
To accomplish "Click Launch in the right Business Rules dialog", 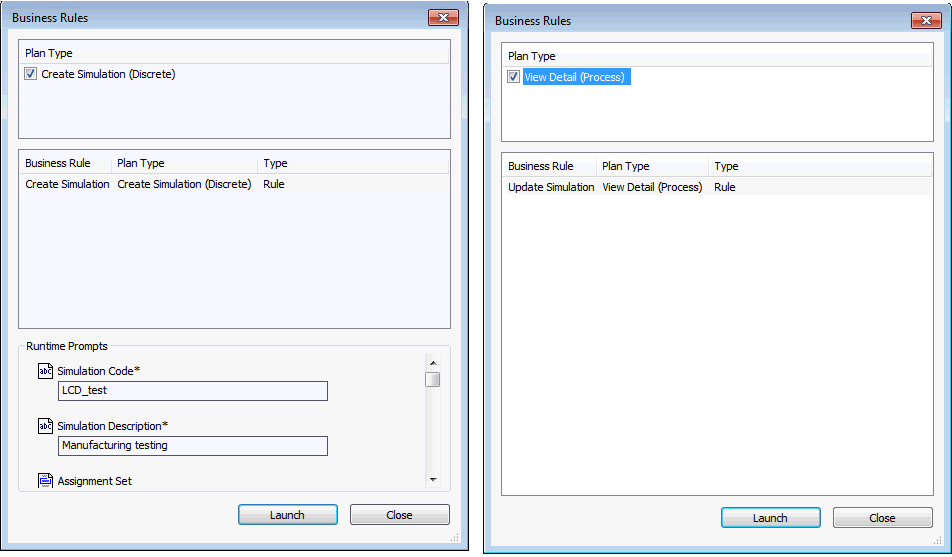I will (770, 518).
